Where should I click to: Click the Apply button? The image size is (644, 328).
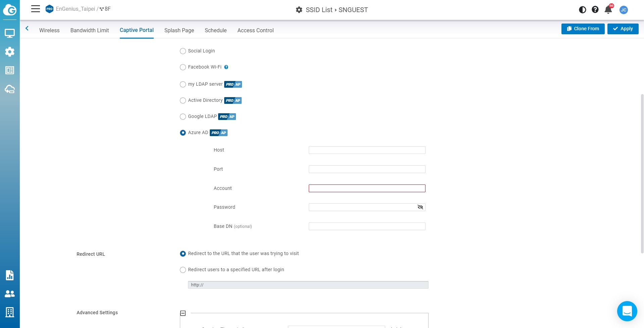pyautogui.click(x=623, y=29)
